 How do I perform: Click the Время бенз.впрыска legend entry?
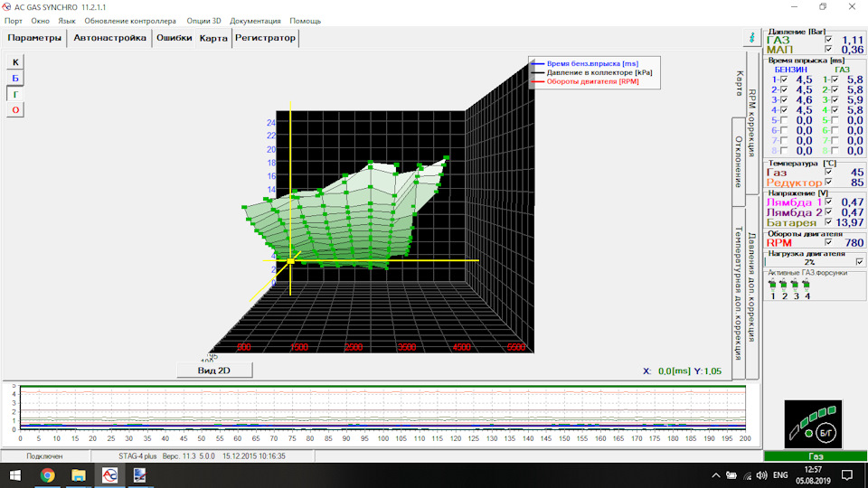click(591, 63)
